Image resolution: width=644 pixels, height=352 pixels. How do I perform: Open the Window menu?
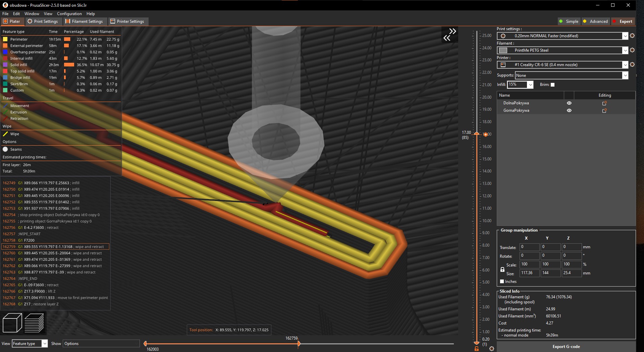[x=32, y=14]
